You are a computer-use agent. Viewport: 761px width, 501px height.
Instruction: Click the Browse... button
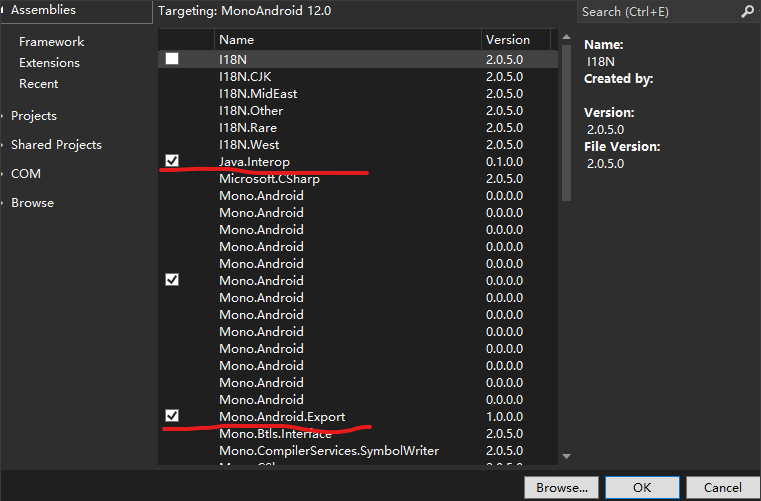[562, 487]
